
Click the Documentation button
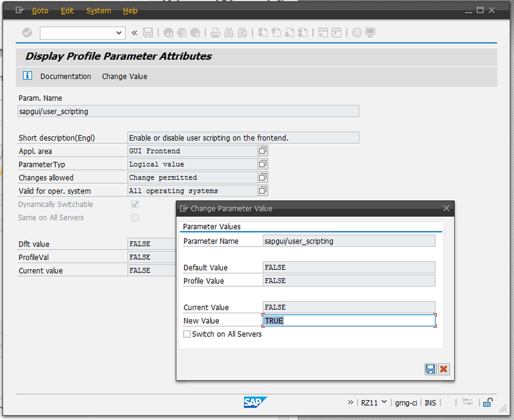(x=66, y=76)
